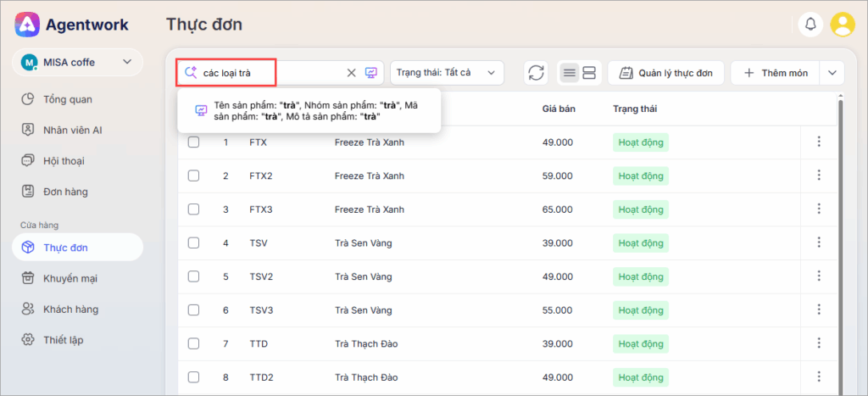868x396 pixels.
Task: Check the box for TTD2 row
Action: tap(193, 376)
